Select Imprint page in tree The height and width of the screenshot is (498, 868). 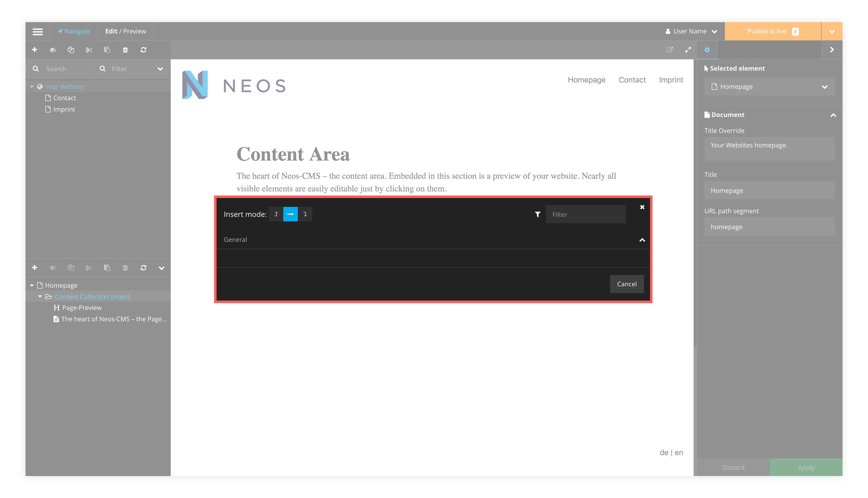pyautogui.click(x=60, y=109)
